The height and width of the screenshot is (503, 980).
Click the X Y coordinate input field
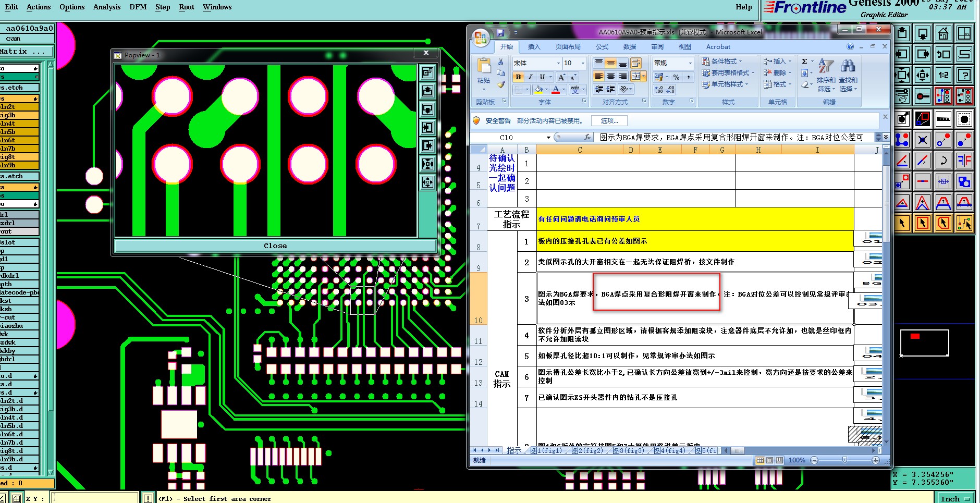click(x=95, y=498)
